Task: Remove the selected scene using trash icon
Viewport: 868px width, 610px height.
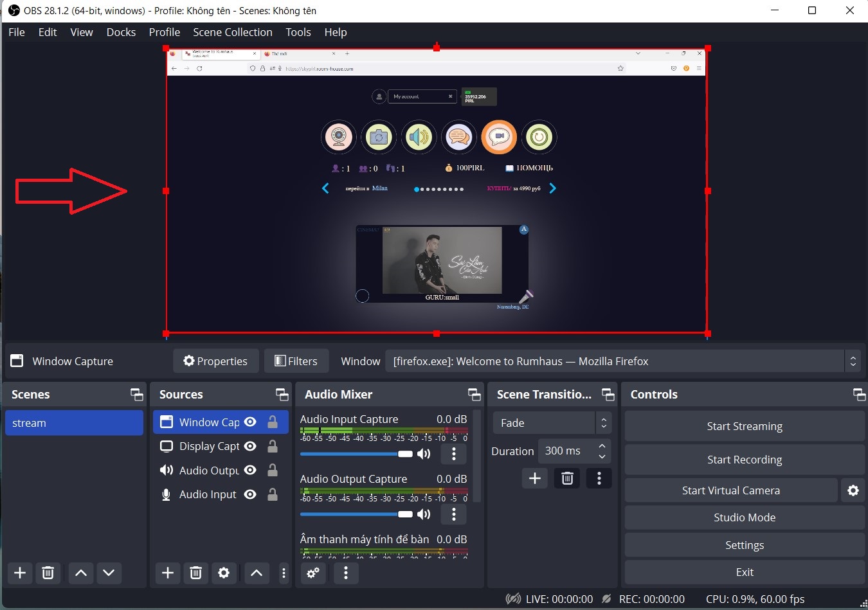Action: (48, 573)
